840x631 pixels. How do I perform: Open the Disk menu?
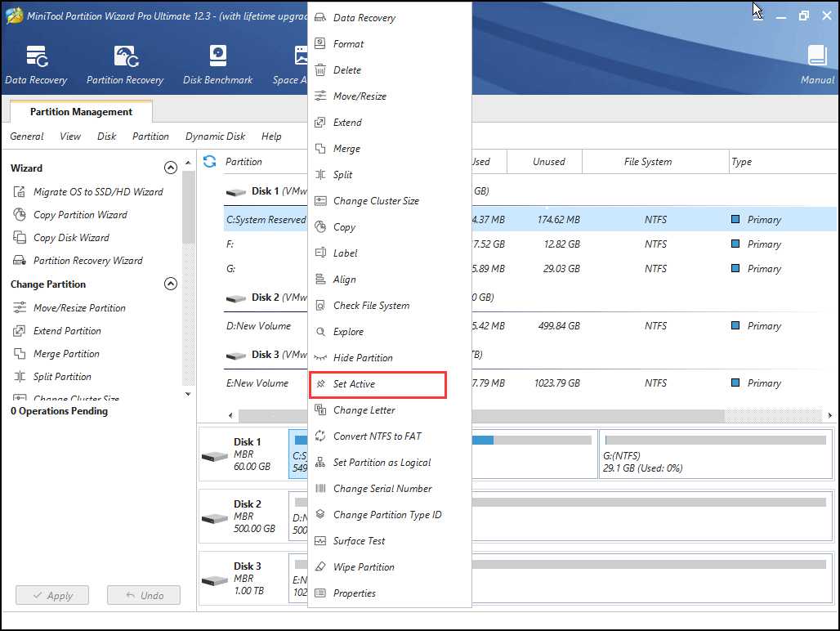coord(106,136)
